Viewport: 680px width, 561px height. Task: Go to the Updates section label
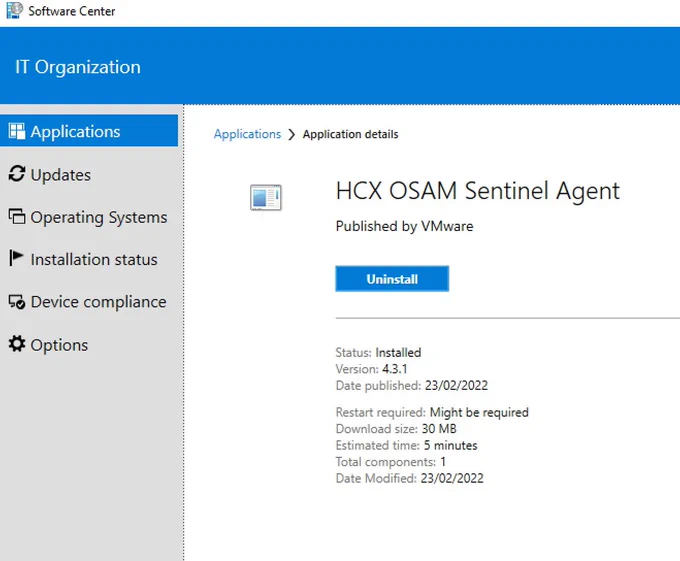pos(61,175)
